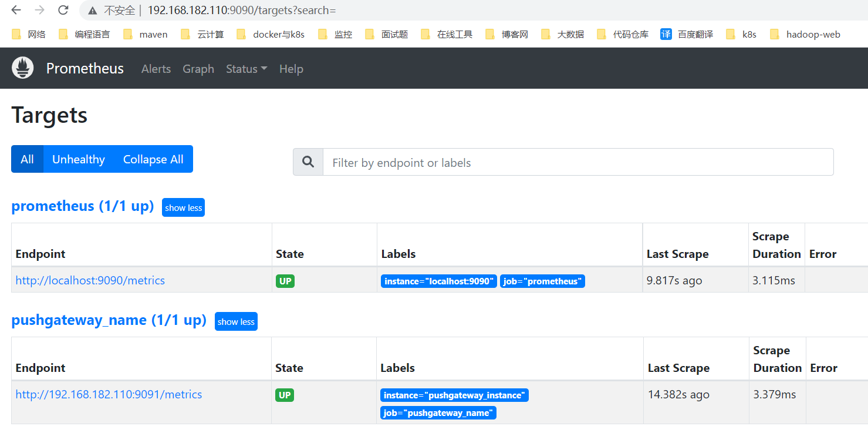This screenshot has width=868, height=443.
Task: Click the browser back arrow
Action: coord(15,10)
